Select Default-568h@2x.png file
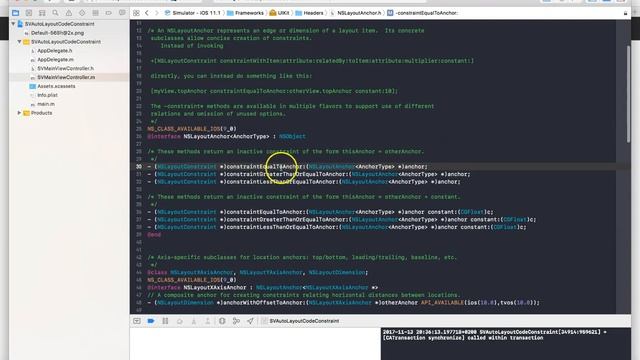 tap(57, 33)
